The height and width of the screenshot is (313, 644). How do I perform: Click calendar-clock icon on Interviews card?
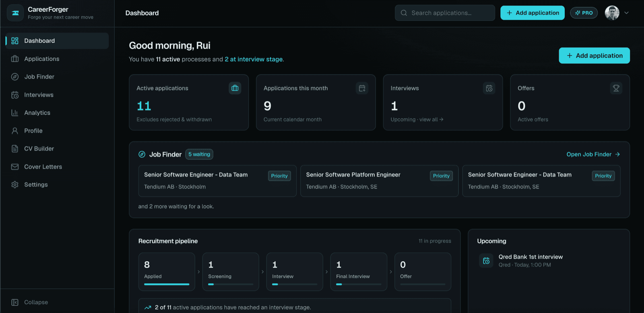pos(489,88)
